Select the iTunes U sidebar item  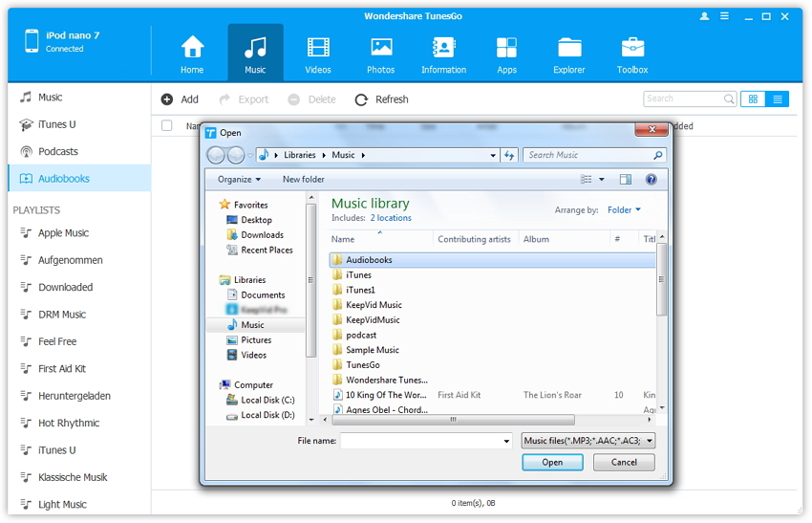[x=56, y=124]
